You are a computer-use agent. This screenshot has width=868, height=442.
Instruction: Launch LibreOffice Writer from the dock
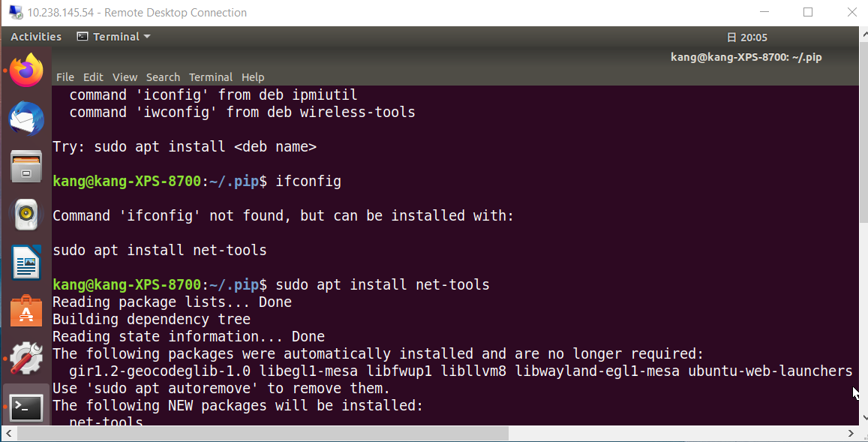(26, 263)
